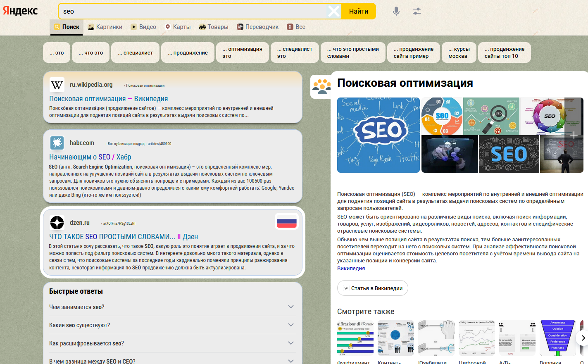
Task: Click the Wikipedia favicon in first result
Action: pos(57,85)
